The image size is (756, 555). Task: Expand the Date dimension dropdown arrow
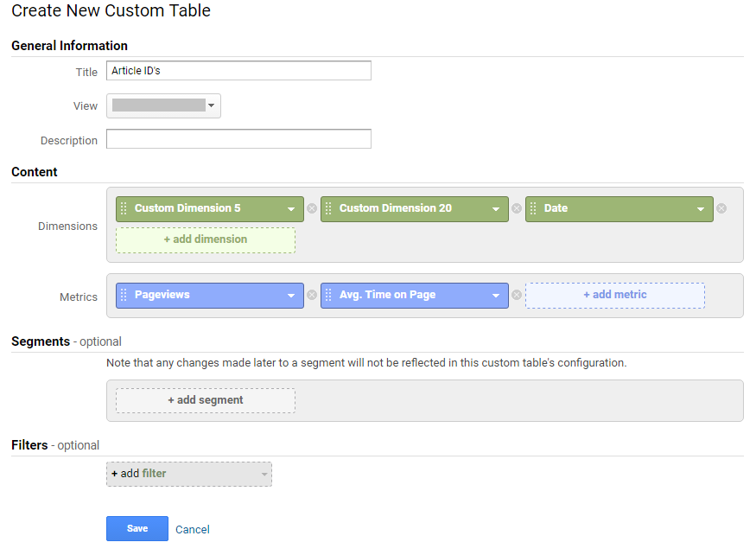(x=701, y=209)
